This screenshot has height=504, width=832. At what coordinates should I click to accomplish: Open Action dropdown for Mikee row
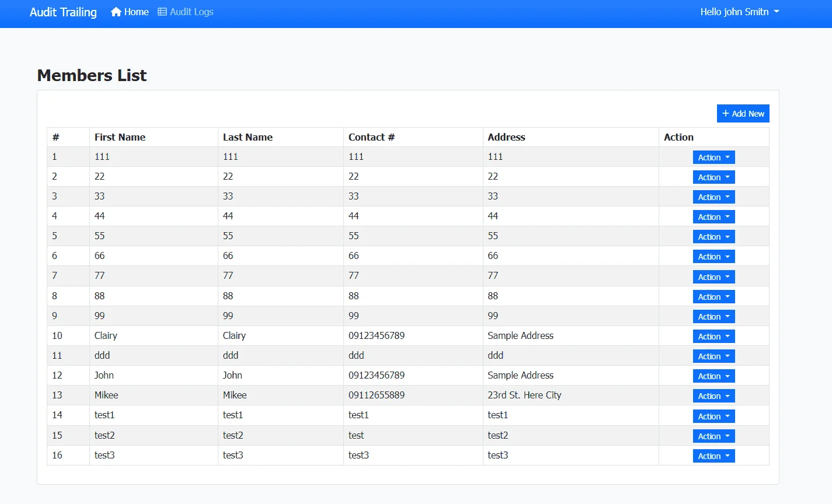(713, 396)
